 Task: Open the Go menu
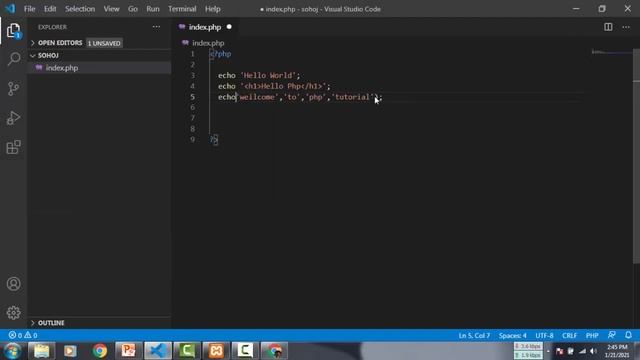133,9
